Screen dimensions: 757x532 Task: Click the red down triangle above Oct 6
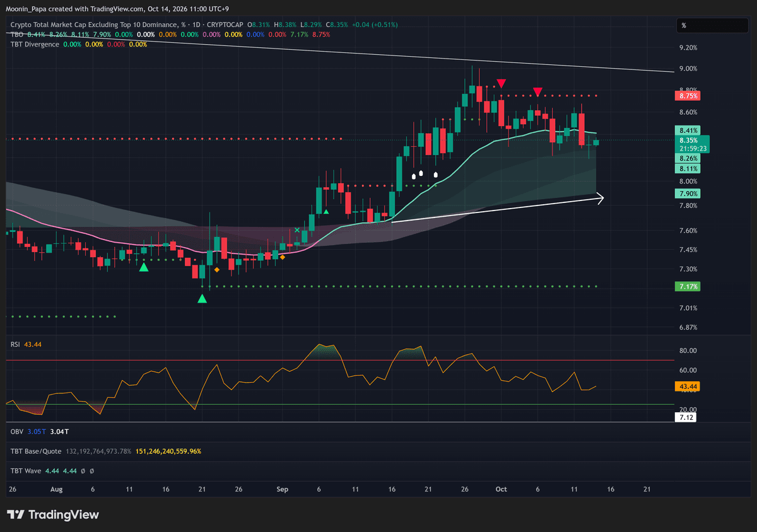pos(537,92)
